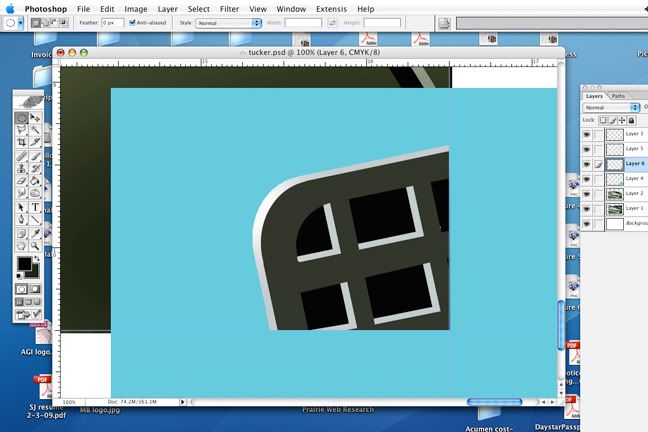Image resolution: width=648 pixels, height=432 pixels.
Task: Select the Brush tool
Action: tap(35, 156)
